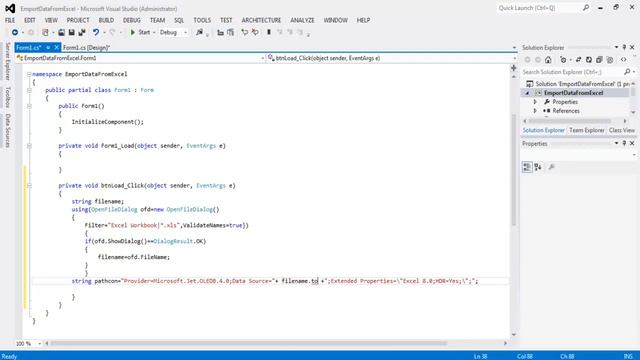Click Refresh icon in Solution Explorer

tap(589, 60)
